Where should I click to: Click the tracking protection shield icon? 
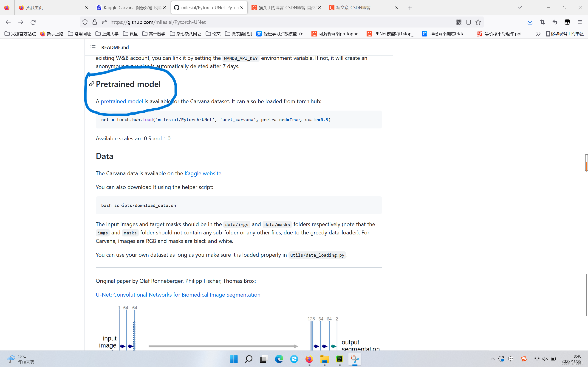coord(85,22)
